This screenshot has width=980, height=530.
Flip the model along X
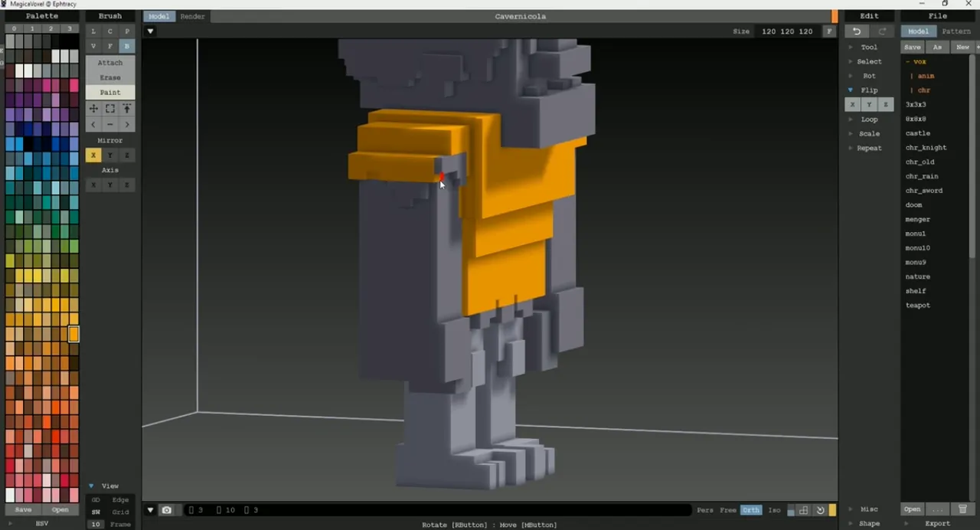[x=852, y=104]
